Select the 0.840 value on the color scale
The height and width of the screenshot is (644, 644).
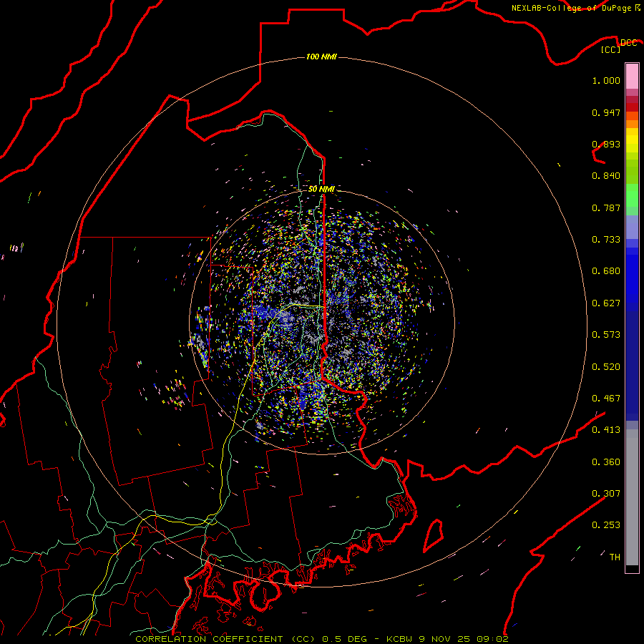click(606, 176)
